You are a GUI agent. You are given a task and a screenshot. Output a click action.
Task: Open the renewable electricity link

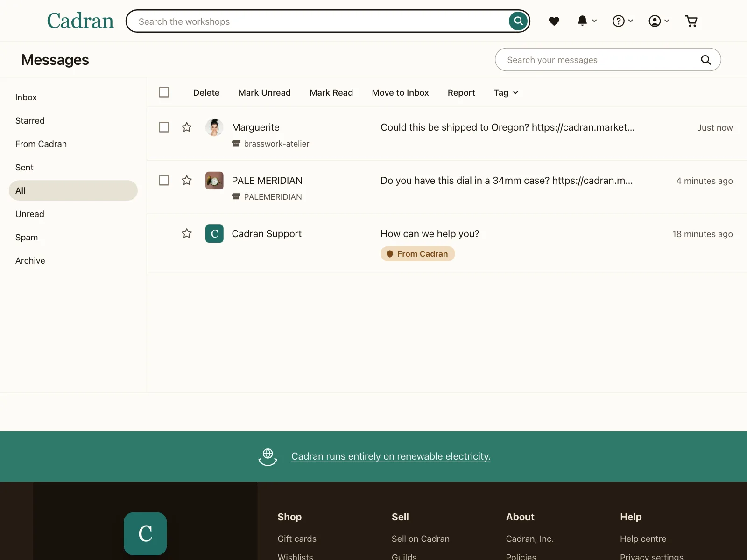(x=391, y=456)
